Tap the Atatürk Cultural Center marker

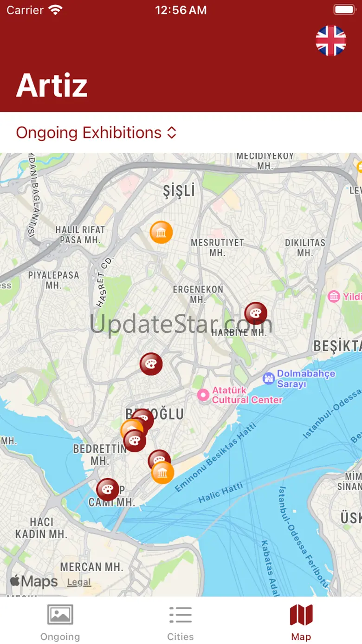(203, 395)
